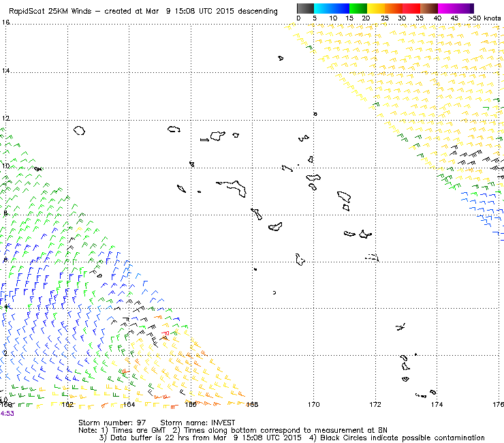This screenshot has height=443, width=504.
Task: Click the latitude axis label '8'
Action: 5,213
